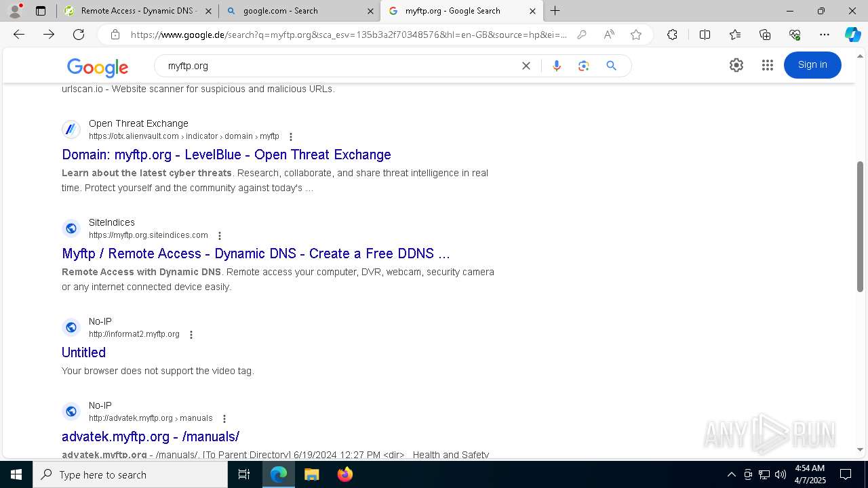
Task: Search by image with Google Lens
Action: 583,66
